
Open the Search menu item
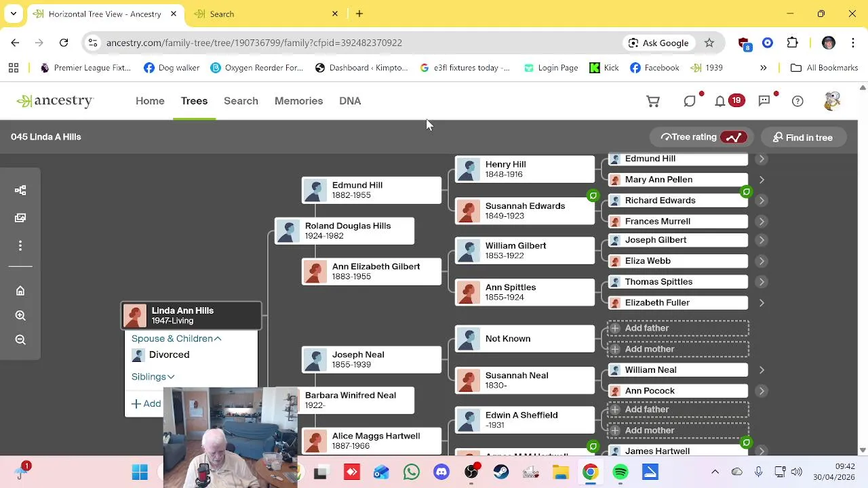tap(241, 101)
